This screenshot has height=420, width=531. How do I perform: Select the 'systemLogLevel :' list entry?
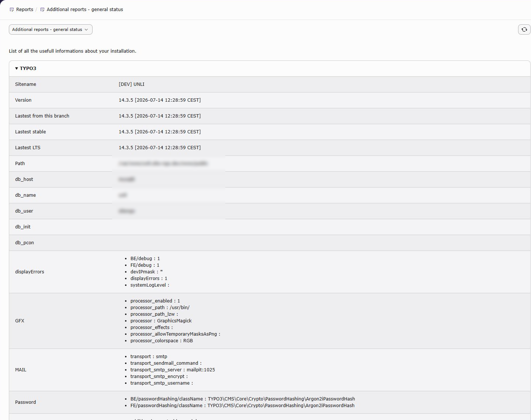tap(150, 285)
